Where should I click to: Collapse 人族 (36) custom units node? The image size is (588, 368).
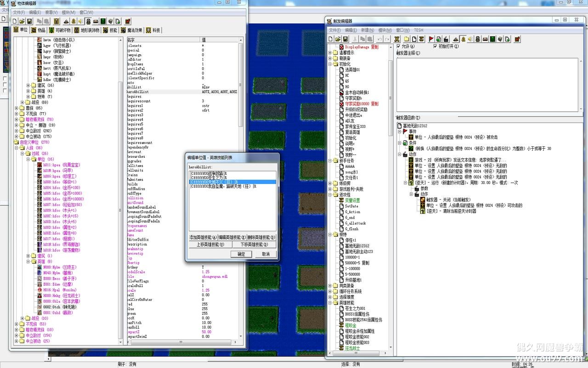pos(17,148)
